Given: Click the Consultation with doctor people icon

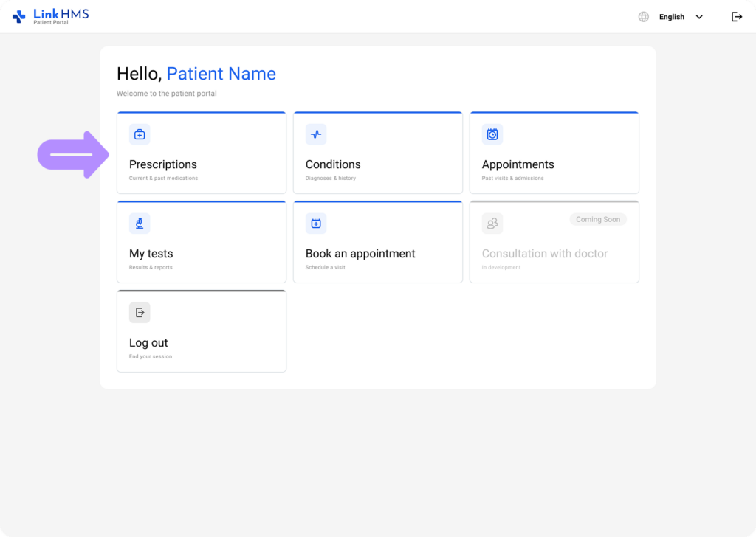Looking at the screenshot, I should click(492, 224).
